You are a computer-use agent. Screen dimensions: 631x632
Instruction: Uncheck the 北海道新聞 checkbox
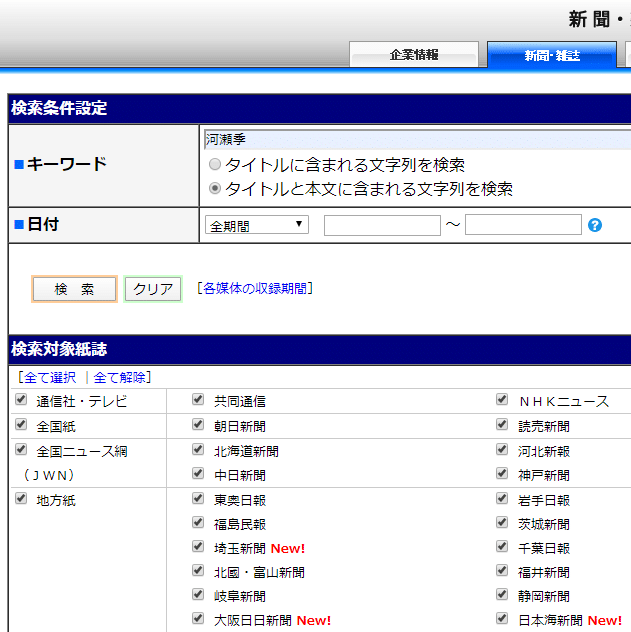point(198,449)
